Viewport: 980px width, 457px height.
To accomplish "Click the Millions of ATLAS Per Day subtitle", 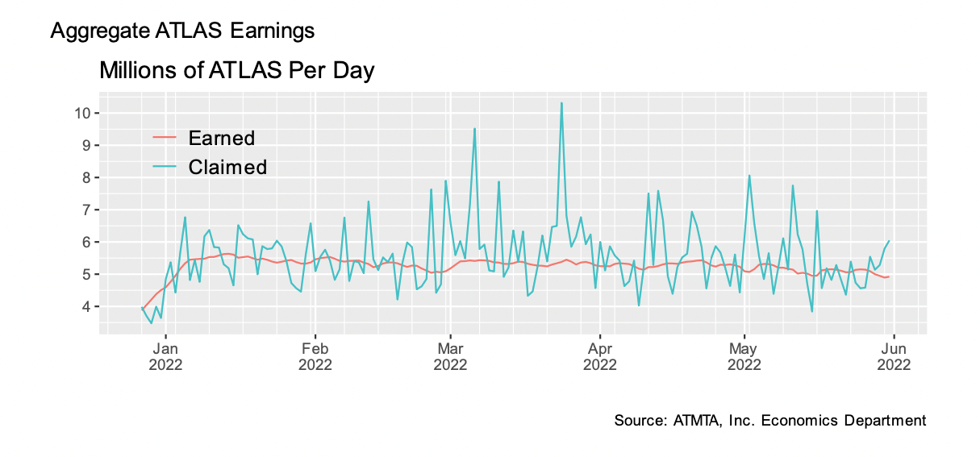I will coord(236,71).
